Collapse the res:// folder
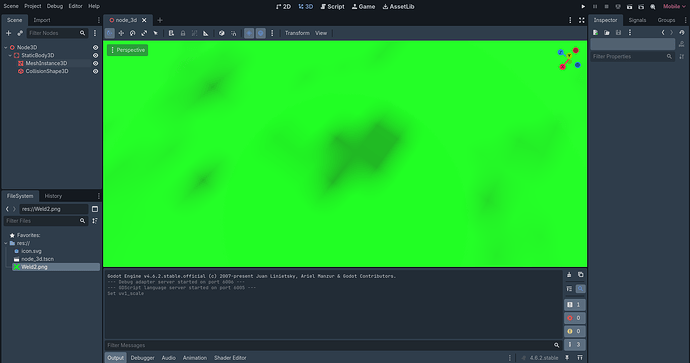The width and height of the screenshot is (690, 363). (6, 243)
